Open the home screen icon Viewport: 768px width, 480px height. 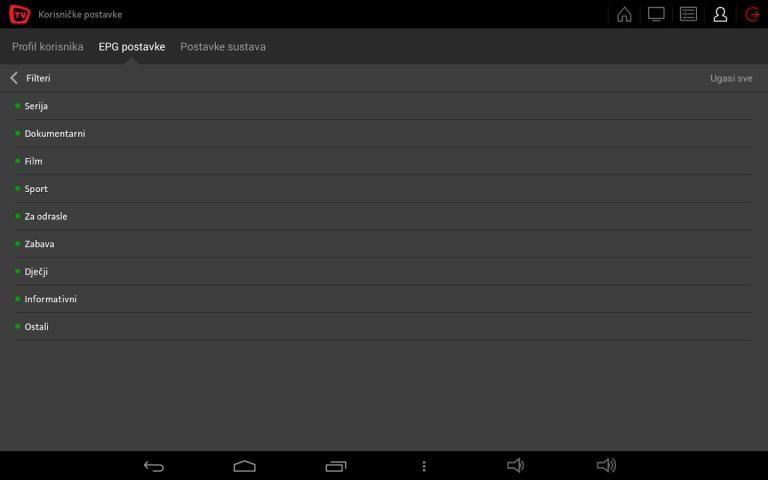click(x=624, y=14)
